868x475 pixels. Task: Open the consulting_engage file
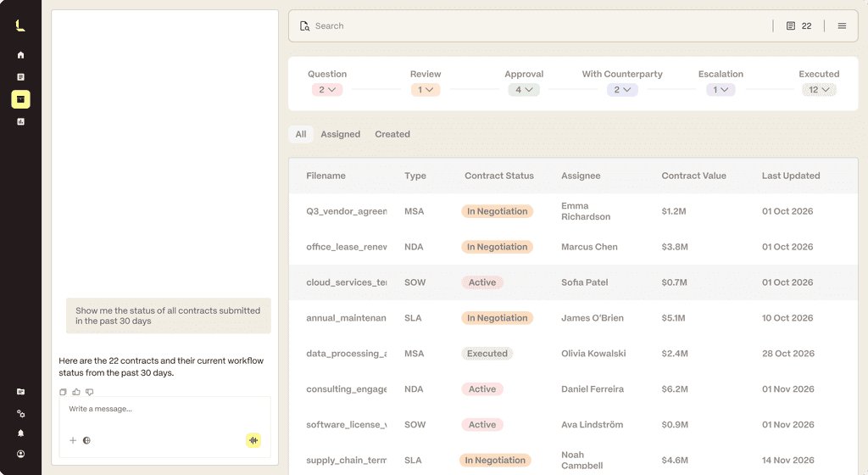click(x=347, y=389)
